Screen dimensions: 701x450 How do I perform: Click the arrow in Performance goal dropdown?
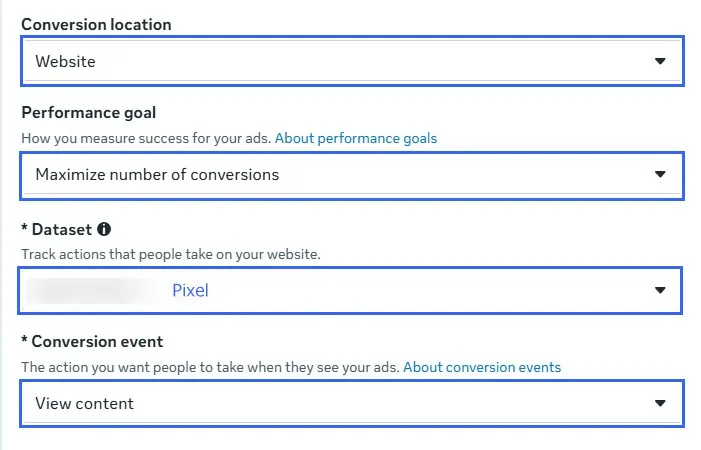click(x=660, y=174)
